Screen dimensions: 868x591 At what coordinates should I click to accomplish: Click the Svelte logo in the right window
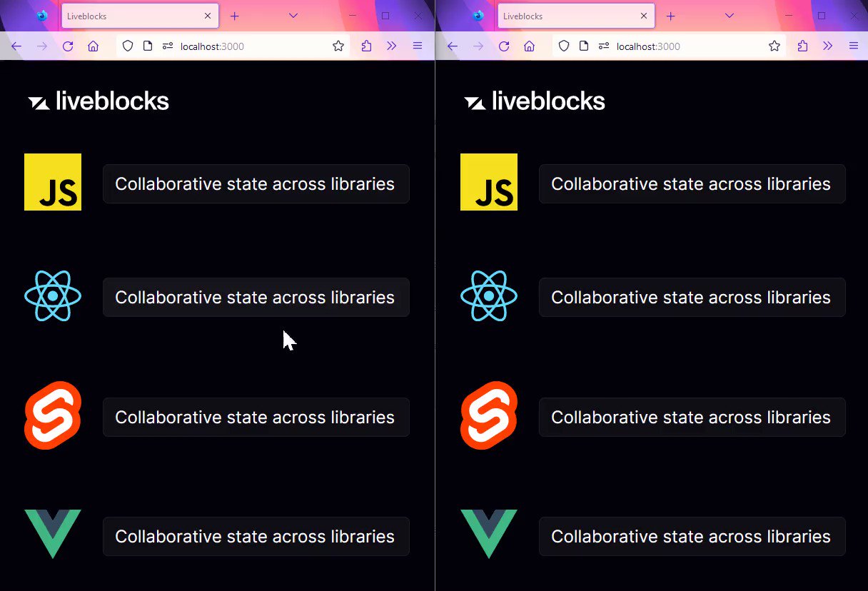tap(489, 415)
